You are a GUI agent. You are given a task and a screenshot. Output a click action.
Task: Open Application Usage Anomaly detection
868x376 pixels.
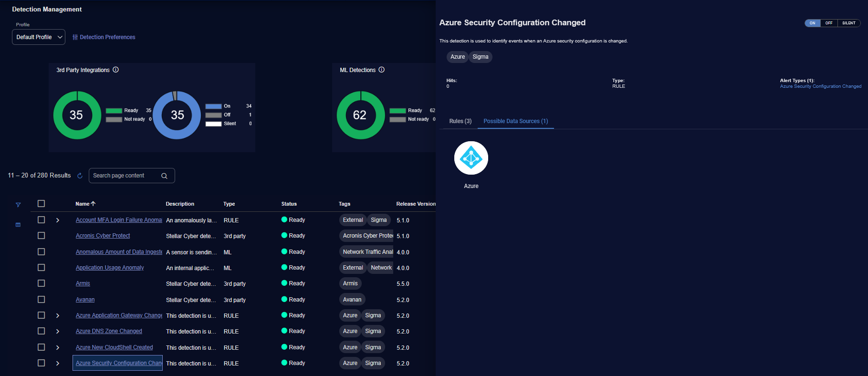click(110, 268)
